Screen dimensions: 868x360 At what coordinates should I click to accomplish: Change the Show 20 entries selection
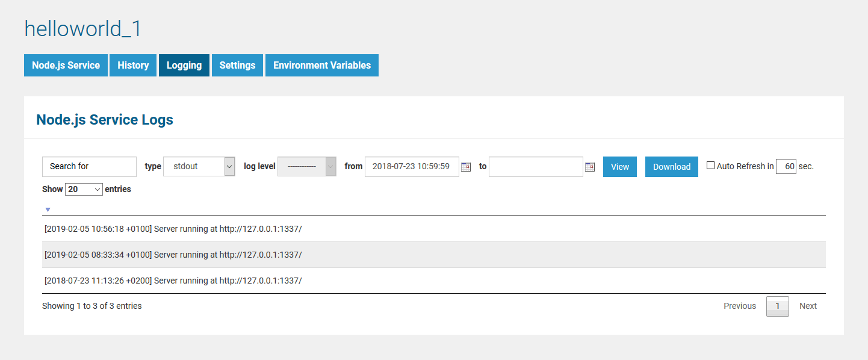83,189
